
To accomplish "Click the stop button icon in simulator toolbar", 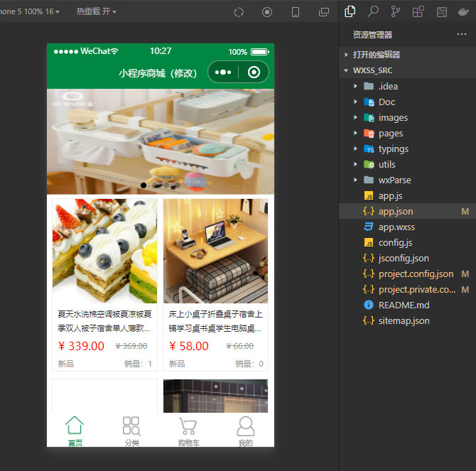I will tap(267, 12).
